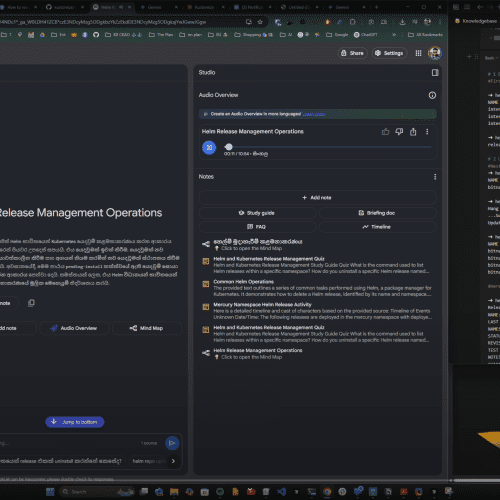Click the Jump to bottom button
The height and width of the screenshot is (500, 500).
tap(75, 422)
